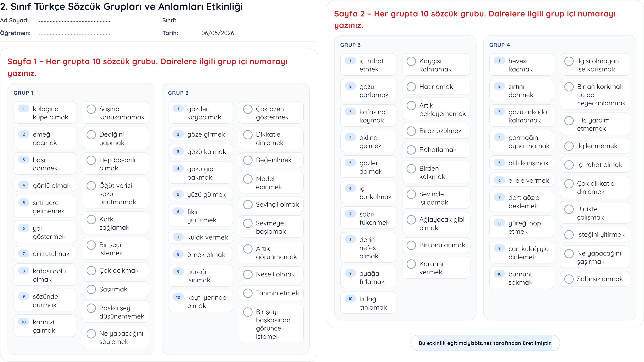Mark the circle beside 'Dediğini yapmak'
The height and width of the screenshot is (362, 644).
click(91, 134)
